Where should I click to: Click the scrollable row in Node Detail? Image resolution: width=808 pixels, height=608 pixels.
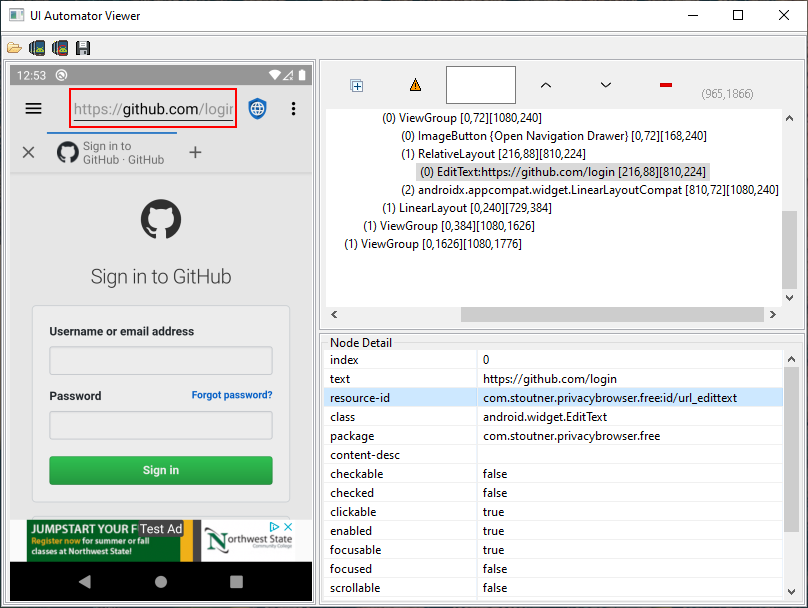pyautogui.click(x=553, y=588)
